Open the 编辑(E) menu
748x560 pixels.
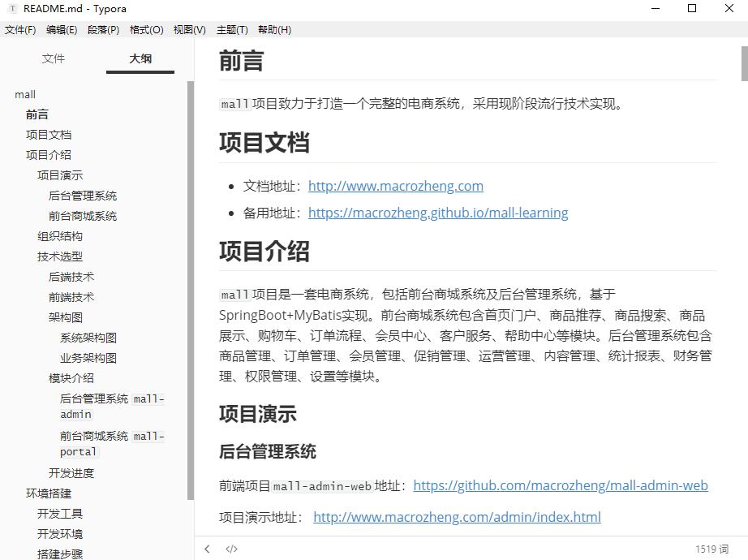tap(62, 30)
